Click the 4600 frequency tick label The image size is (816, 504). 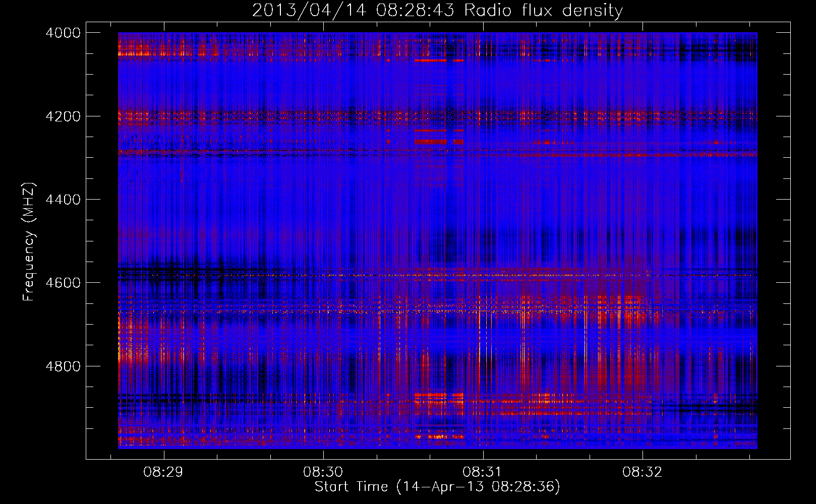coord(63,283)
